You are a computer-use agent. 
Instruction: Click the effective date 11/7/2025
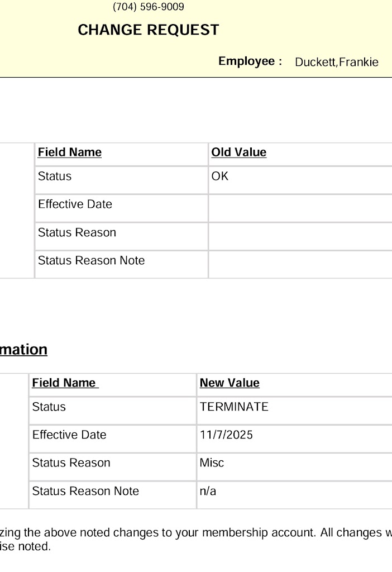pos(226,435)
